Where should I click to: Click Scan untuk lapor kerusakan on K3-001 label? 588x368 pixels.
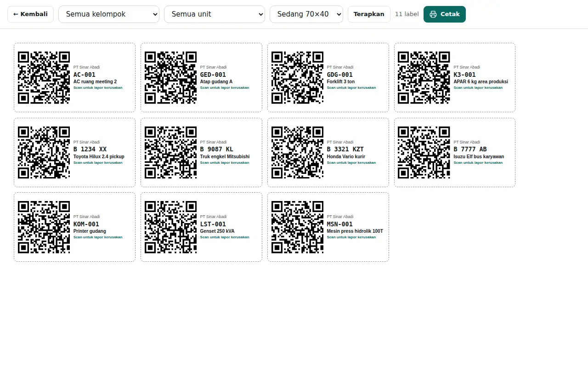click(478, 88)
